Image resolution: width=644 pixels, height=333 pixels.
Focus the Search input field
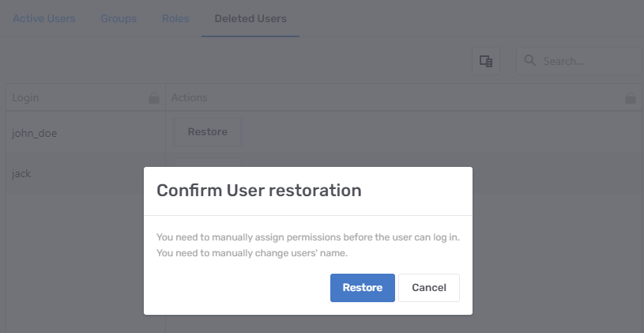[589, 61]
